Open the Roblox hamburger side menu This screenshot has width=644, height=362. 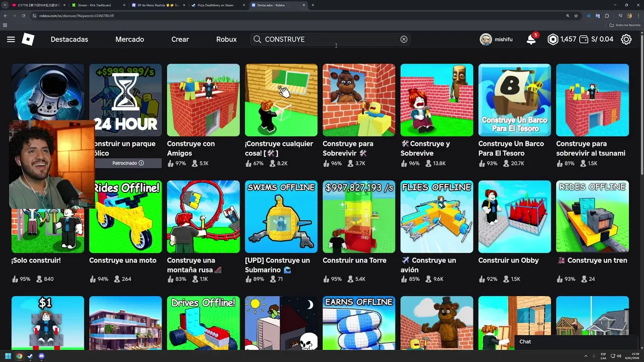coord(11,39)
